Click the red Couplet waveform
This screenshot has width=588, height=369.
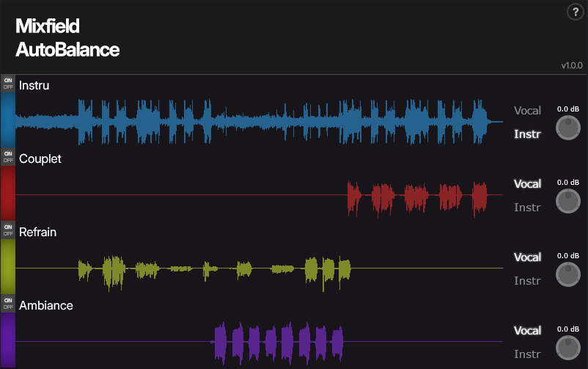click(x=416, y=197)
